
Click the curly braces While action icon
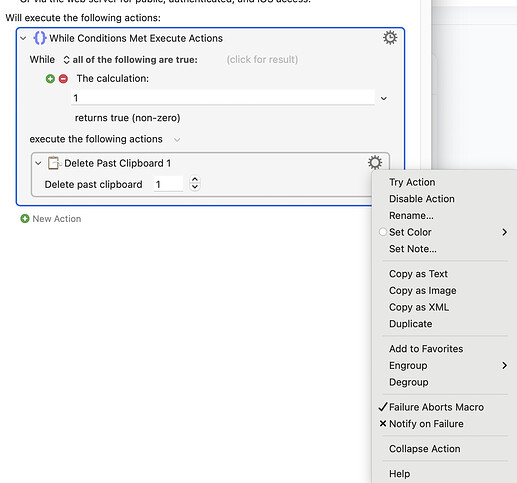40,38
